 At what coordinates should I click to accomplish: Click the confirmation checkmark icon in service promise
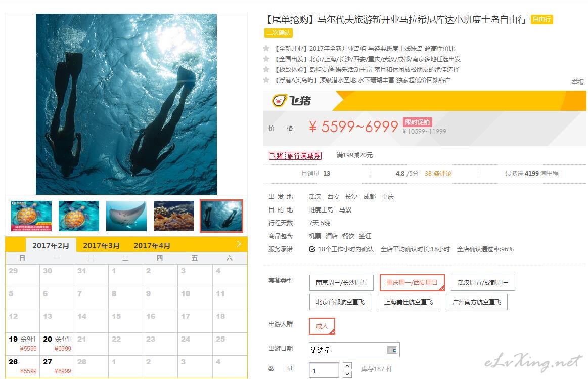point(312,249)
